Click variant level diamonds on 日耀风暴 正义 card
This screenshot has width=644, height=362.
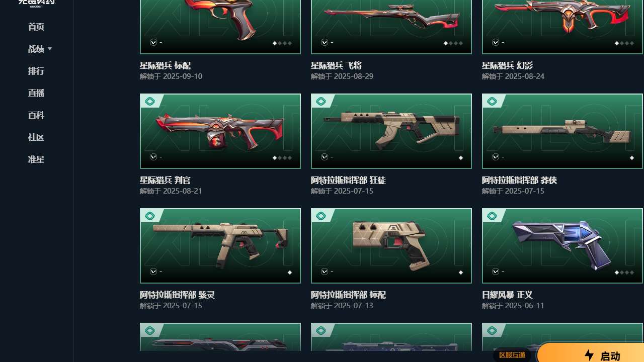click(x=624, y=273)
